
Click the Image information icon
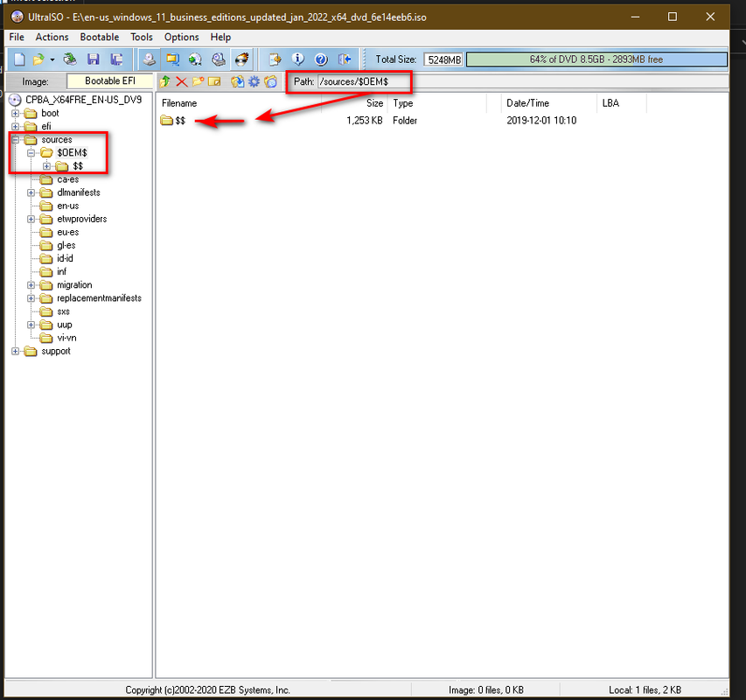[298, 59]
